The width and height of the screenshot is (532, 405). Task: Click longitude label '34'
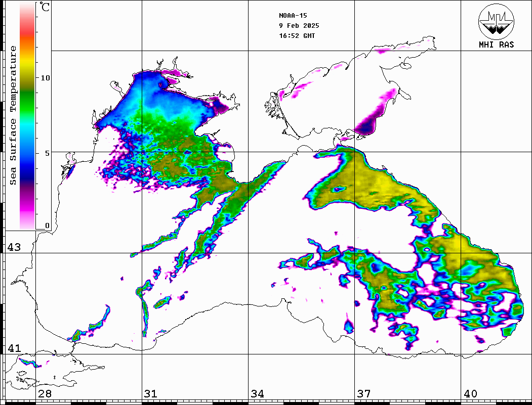click(x=257, y=394)
